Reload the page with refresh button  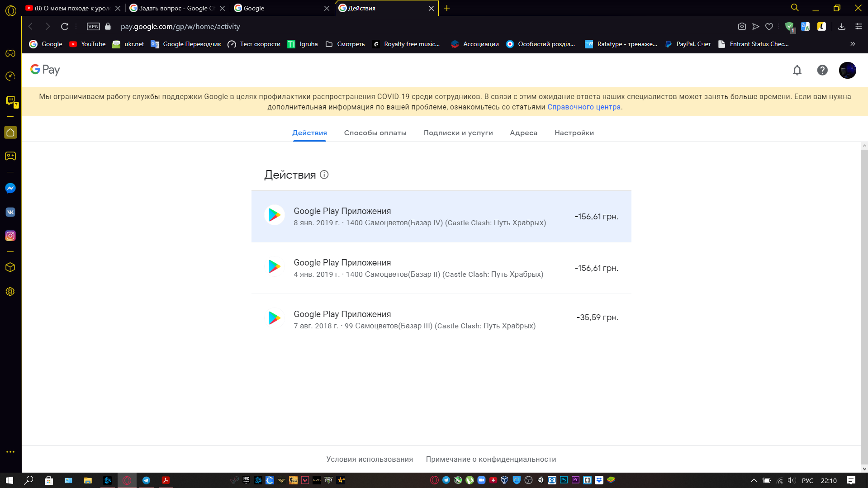pyautogui.click(x=65, y=26)
